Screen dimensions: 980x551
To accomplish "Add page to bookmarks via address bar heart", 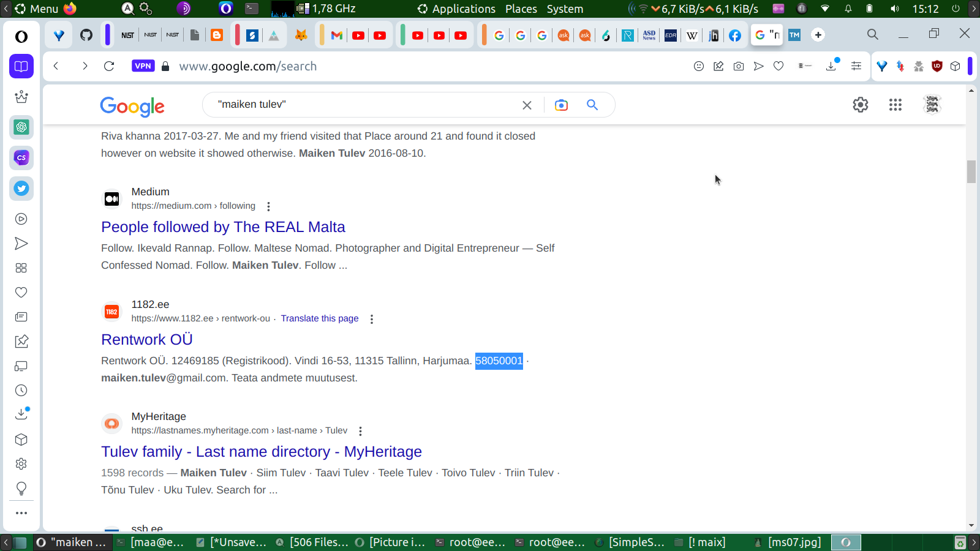I will coord(778,66).
